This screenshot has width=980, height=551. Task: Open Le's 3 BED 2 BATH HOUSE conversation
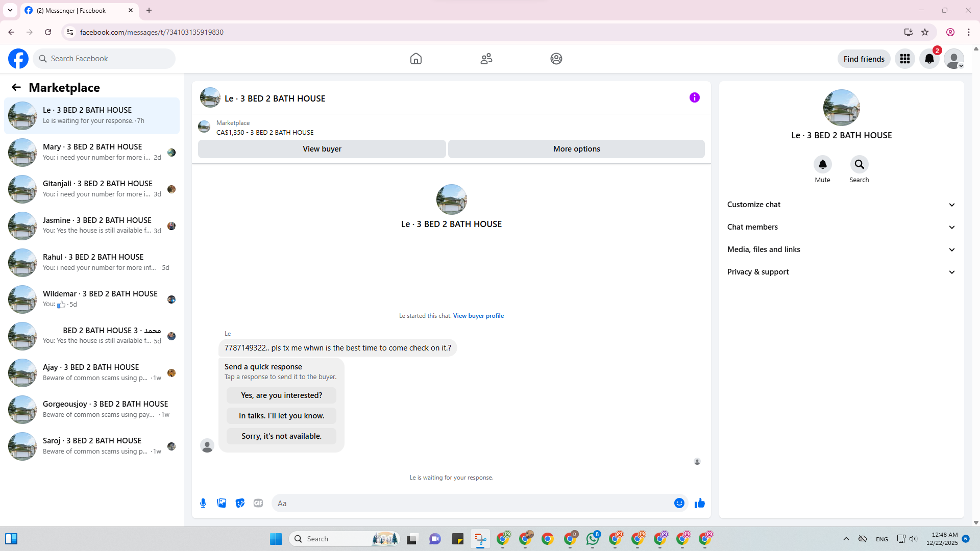click(92, 116)
